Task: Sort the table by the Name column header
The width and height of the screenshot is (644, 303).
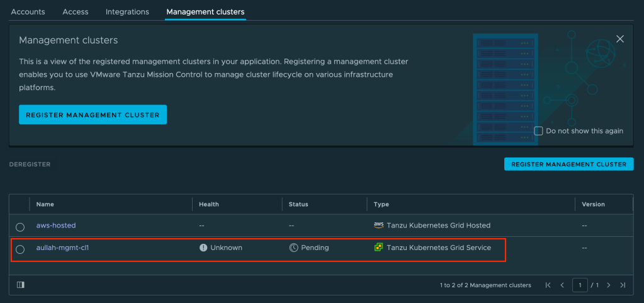Action: tap(45, 204)
